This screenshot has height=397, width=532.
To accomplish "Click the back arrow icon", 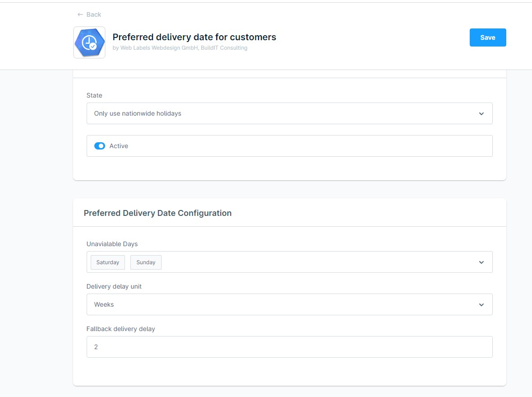I will [80, 14].
